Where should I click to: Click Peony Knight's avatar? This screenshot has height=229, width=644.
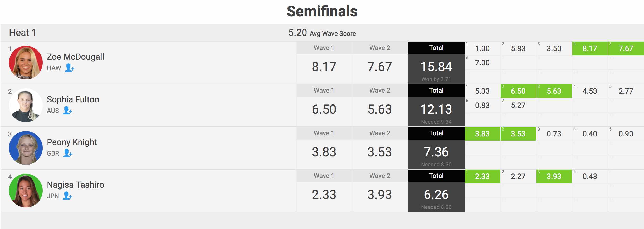point(26,148)
